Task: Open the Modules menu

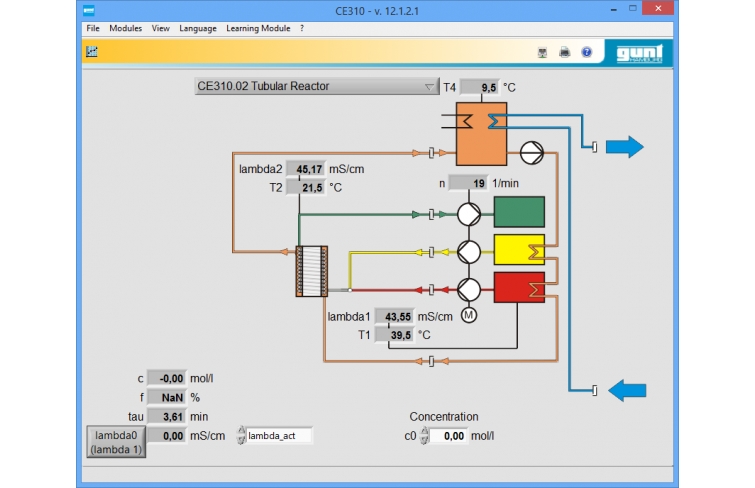Action: click(126, 28)
